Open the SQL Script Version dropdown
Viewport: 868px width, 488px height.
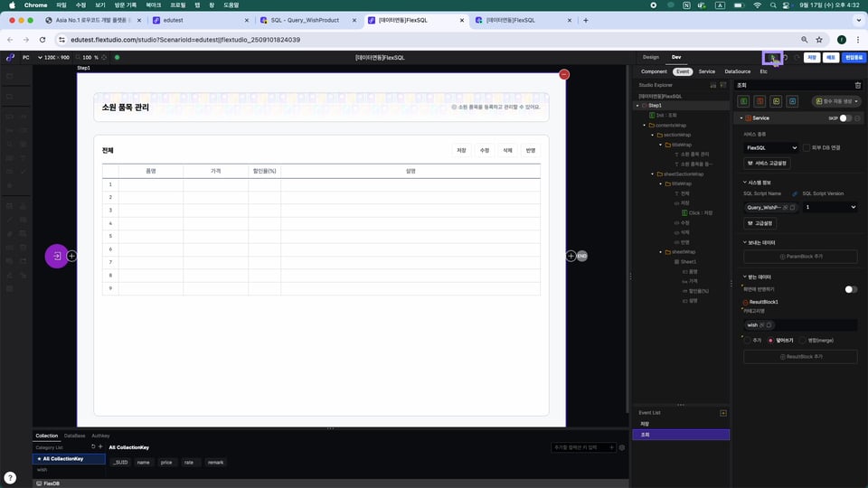click(x=830, y=207)
